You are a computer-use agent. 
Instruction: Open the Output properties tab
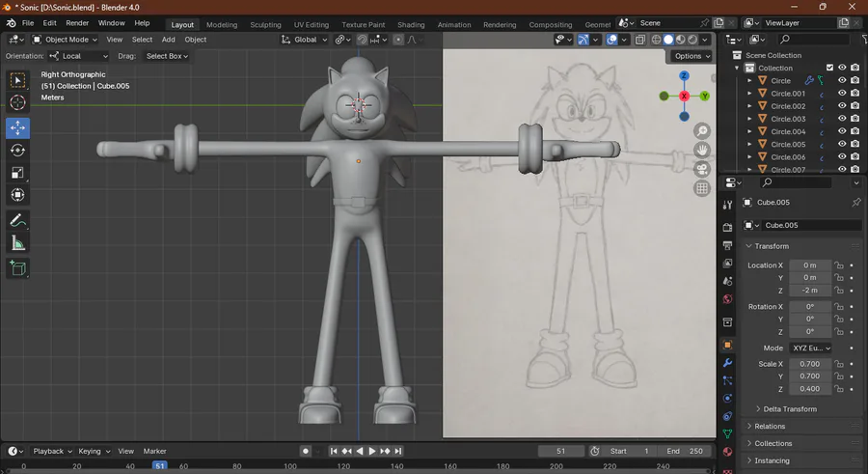(727, 245)
